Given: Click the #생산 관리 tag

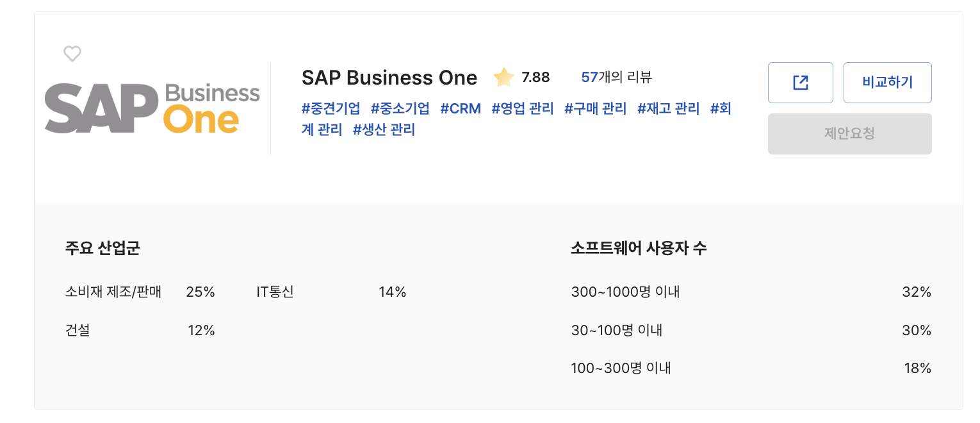Looking at the screenshot, I should (383, 129).
